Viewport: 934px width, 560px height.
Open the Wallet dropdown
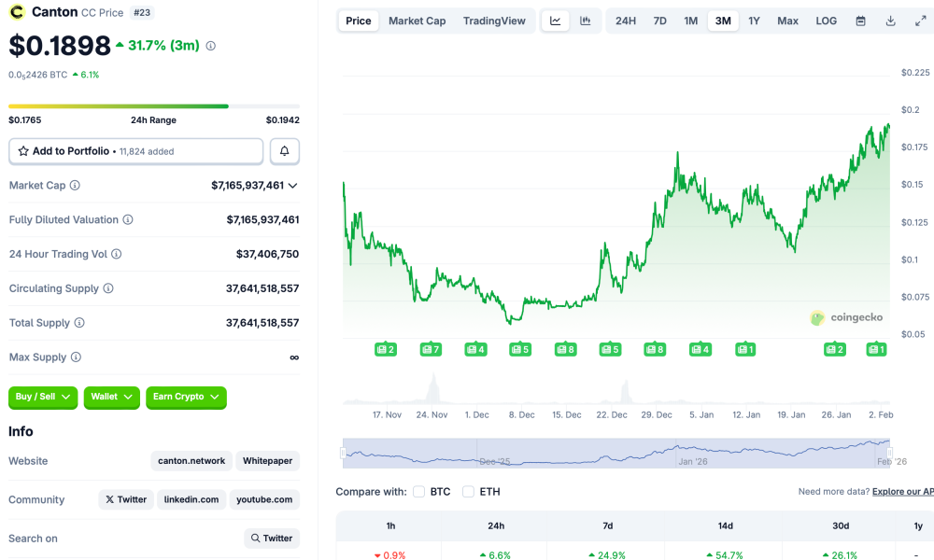111,397
